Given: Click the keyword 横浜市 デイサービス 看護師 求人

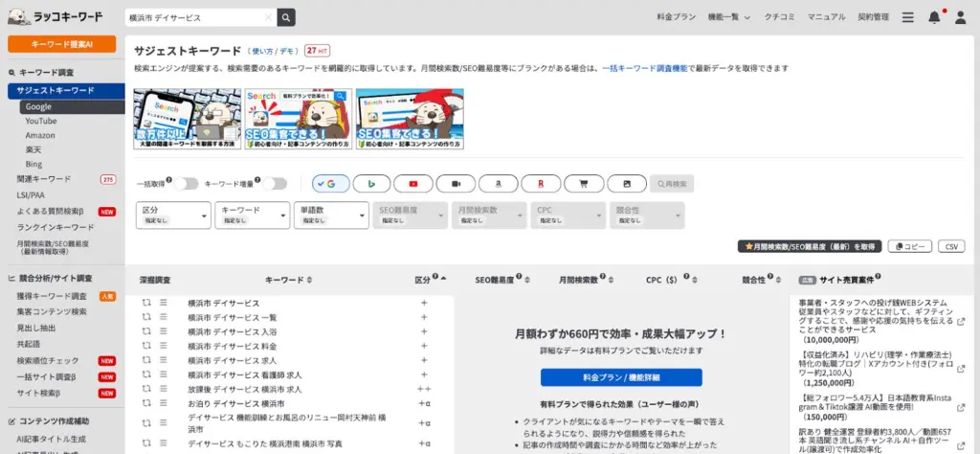Looking at the screenshot, I should click(244, 375).
